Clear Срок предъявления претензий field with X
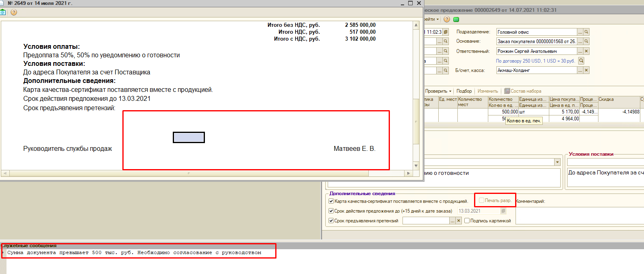 (x=459, y=220)
